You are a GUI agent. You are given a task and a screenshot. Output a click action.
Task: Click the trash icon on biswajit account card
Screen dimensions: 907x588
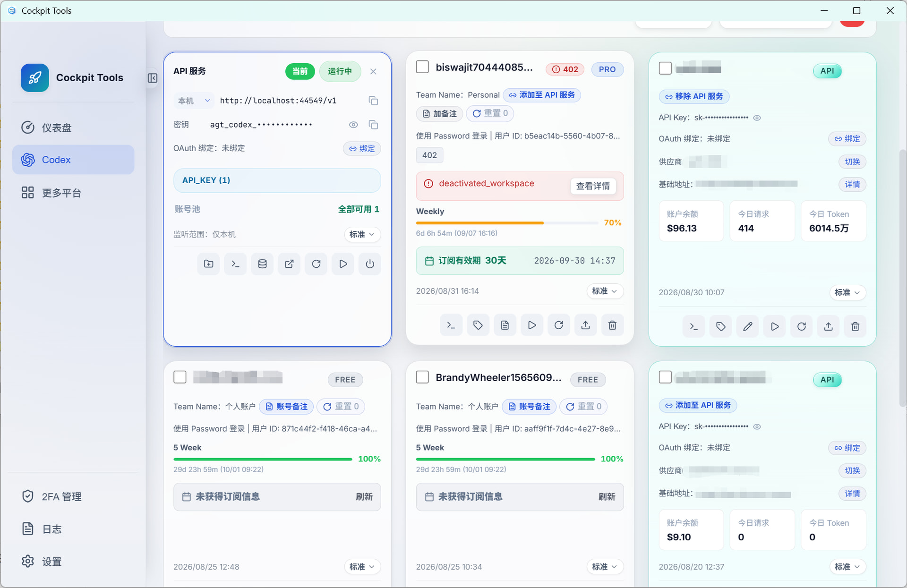point(612,325)
